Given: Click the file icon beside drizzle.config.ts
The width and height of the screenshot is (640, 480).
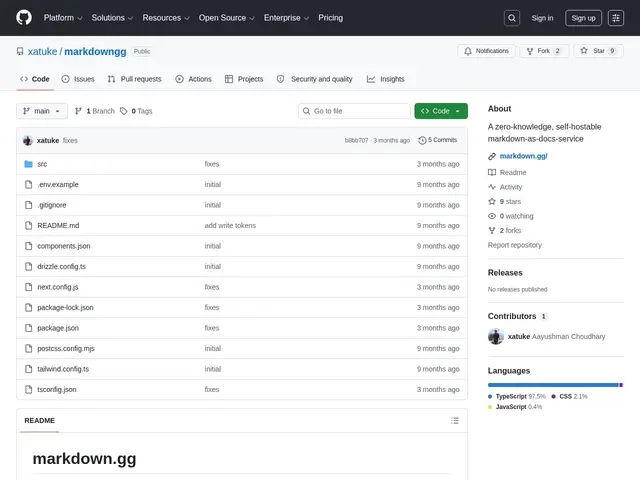Looking at the screenshot, I should [x=28, y=267].
